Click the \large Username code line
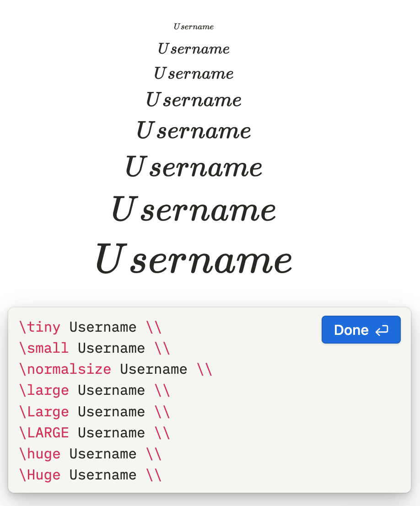Screen dimensions: 420x506 (94, 390)
